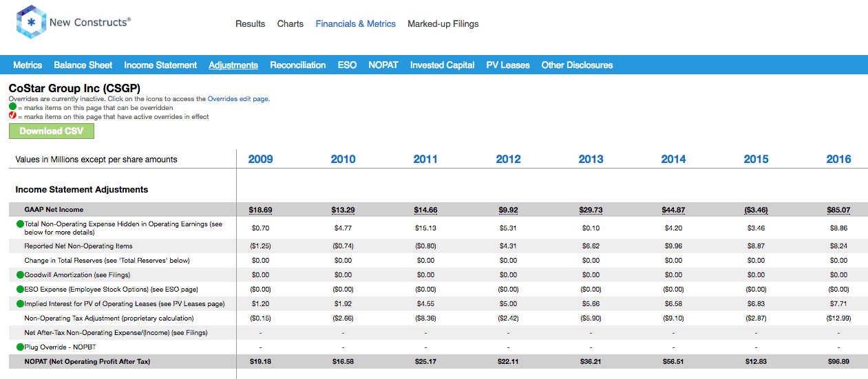Click the New Constructs logo icon
This screenshot has width=868, height=379.
coord(31,23)
